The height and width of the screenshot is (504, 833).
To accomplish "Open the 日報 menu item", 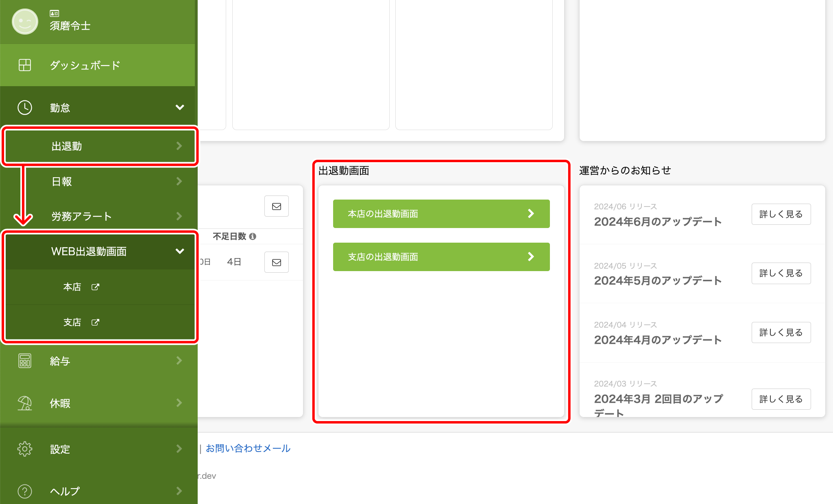I will (100, 181).
